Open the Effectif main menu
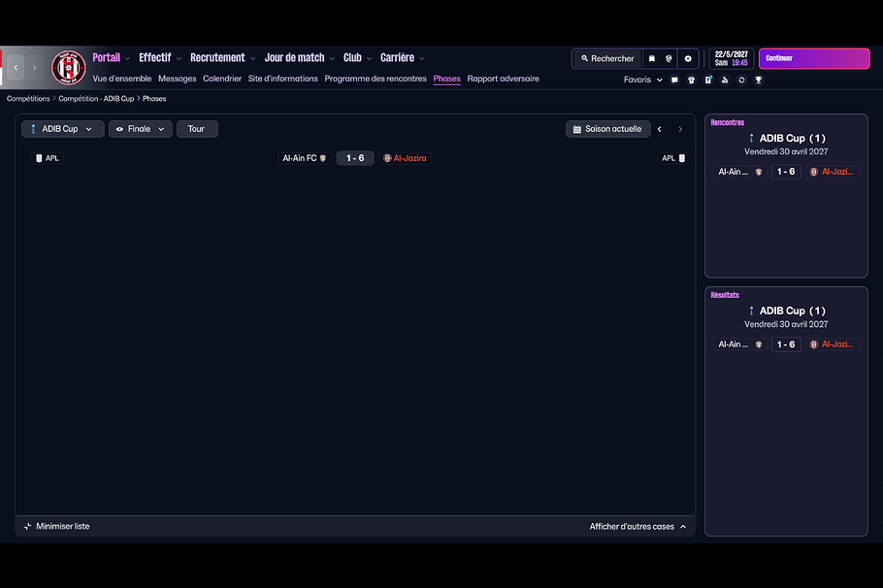This screenshot has width=883, height=588. pos(155,57)
